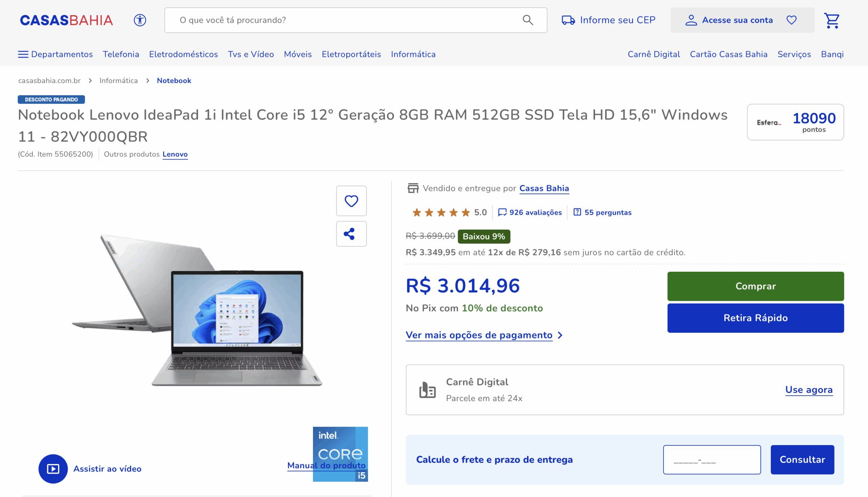The width and height of the screenshot is (868, 497).
Task: Open Eletrodomésticos category
Action: [183, 54]
